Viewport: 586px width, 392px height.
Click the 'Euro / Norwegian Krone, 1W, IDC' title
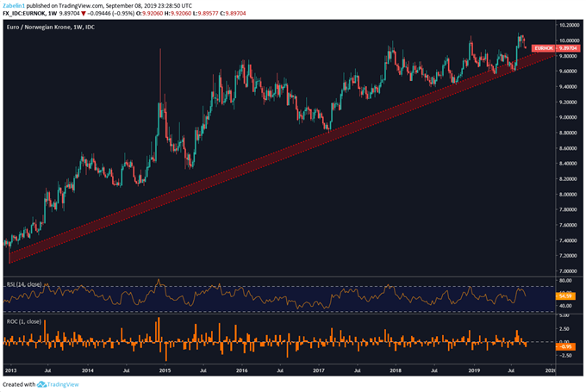pyautogui.click(x=51, y=27)
